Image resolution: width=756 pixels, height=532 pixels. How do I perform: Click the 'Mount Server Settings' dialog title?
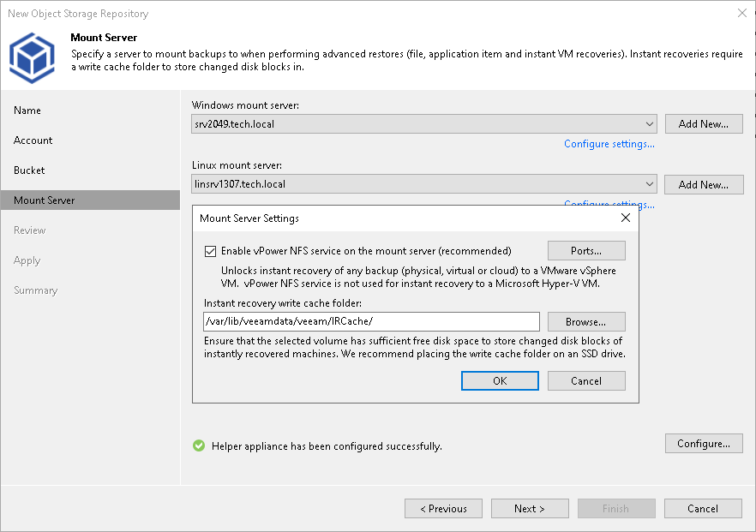tap(249, 218)
